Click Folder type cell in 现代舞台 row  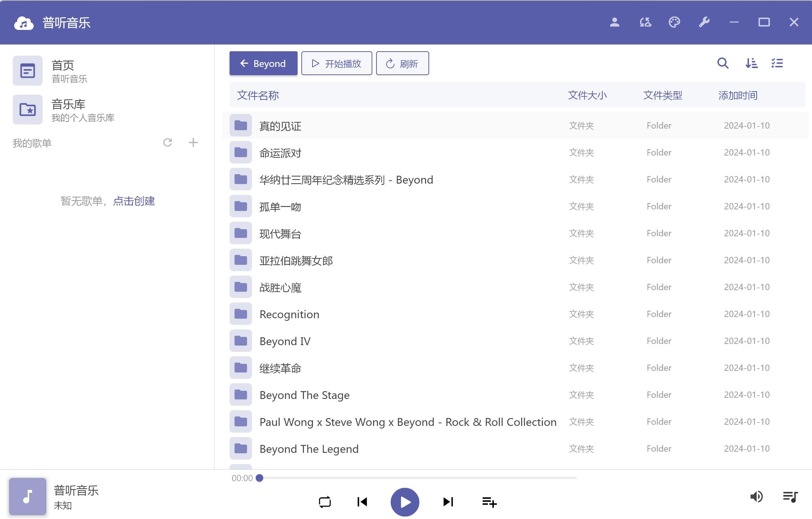pos(659,233)
